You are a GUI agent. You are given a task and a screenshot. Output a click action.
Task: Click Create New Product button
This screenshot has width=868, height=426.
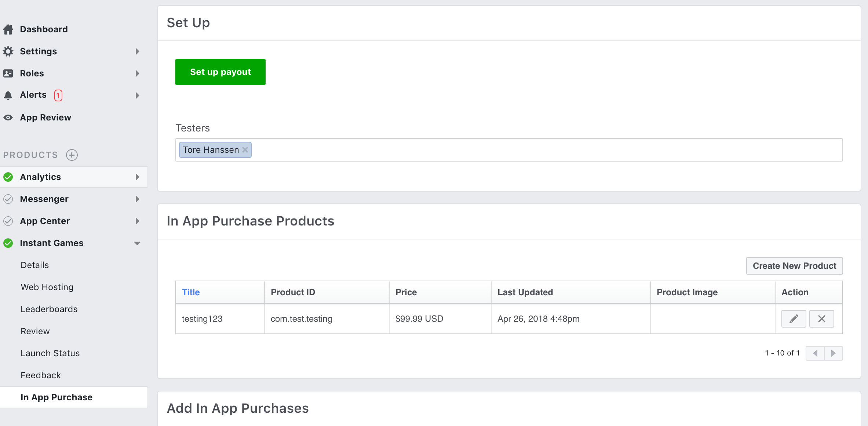[794, 266]
